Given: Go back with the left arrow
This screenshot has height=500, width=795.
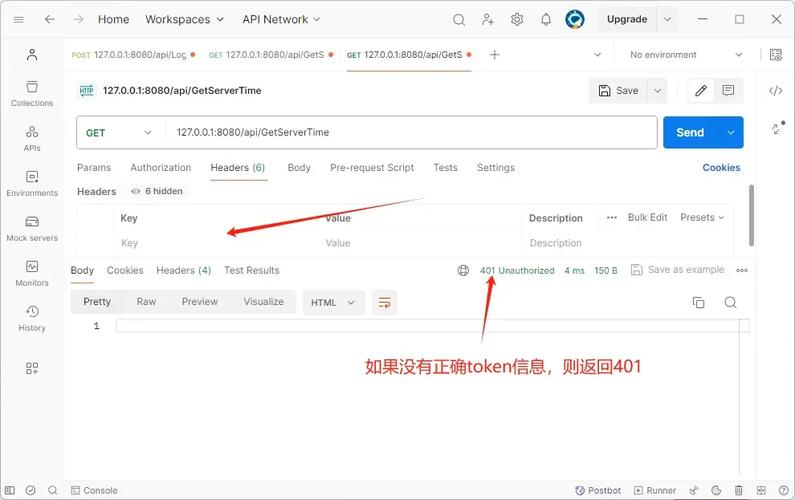Looking at the screenshot, I should click(x=49, y=19).
